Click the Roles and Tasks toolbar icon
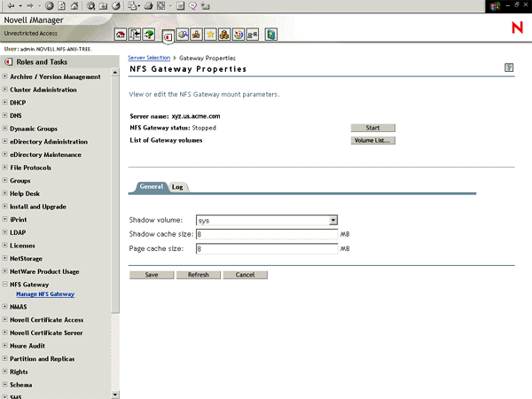This screenshot has width=532, height=399. tap(168, 36)
